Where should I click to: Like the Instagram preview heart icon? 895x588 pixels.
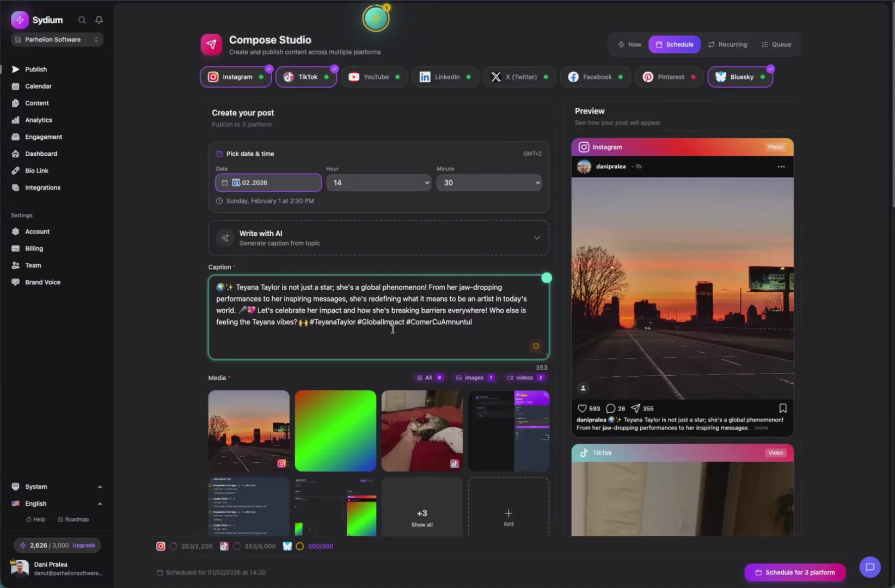point(582,408)
